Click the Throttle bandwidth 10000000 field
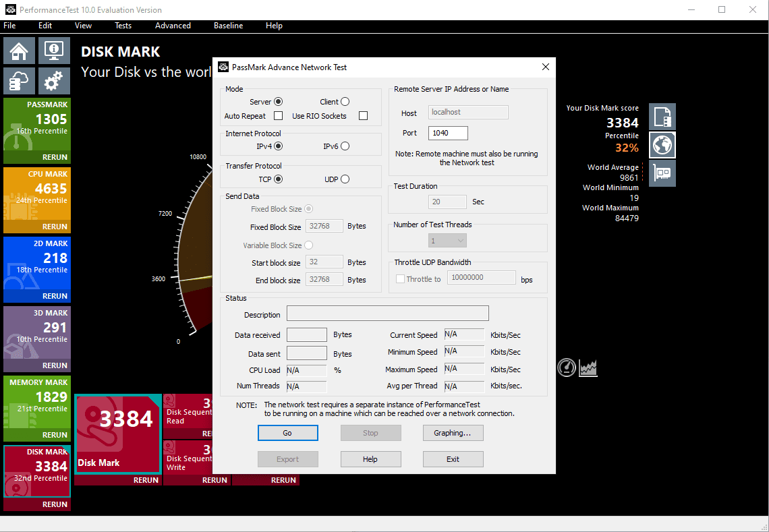The image size is (769, 532). point(481,278)
